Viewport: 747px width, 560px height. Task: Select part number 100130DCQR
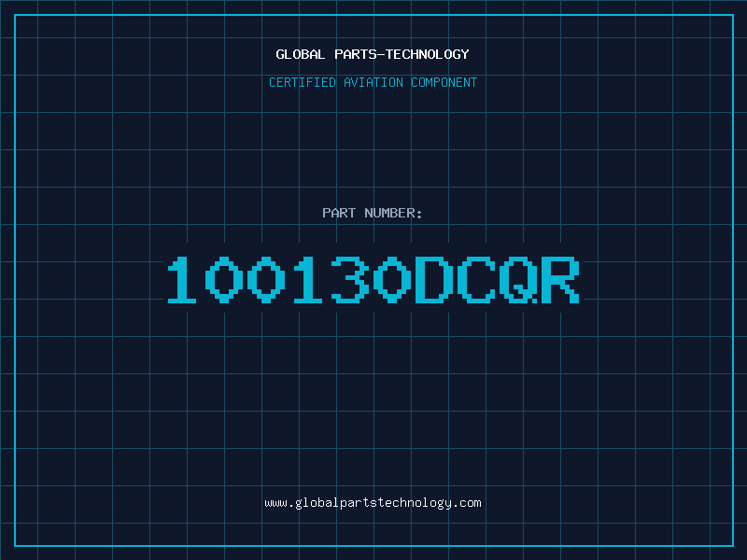pyautogui.click(x=373, y=280)
